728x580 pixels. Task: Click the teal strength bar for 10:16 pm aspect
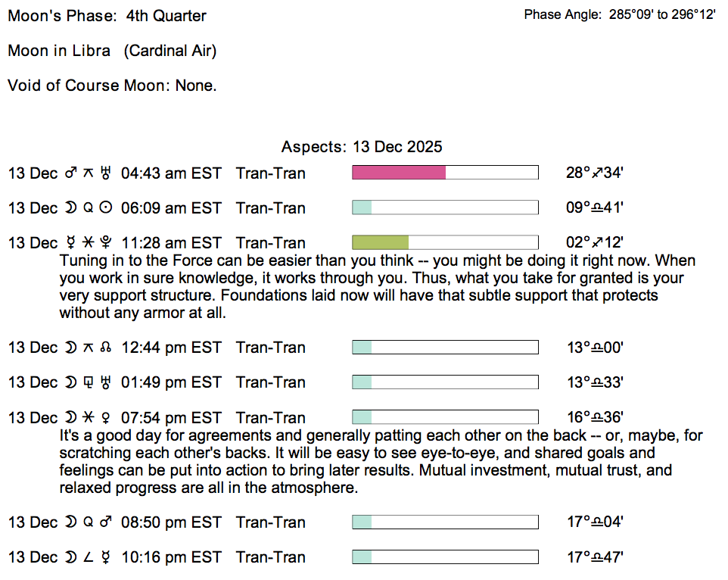pyautogui.click(x=362, y=557)
